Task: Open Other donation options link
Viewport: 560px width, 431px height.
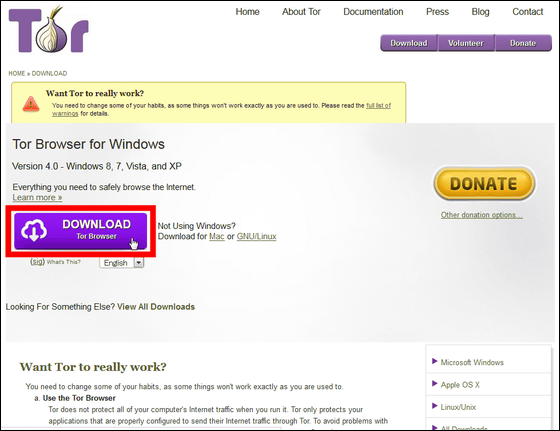Action: click(481, 215)
